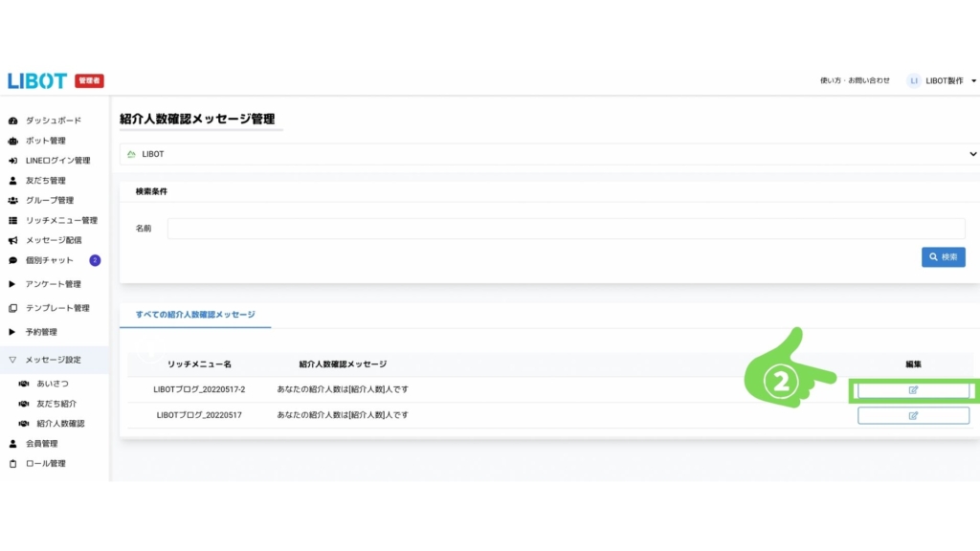Click the メッセージ配信 megaphone icon
The image size is (980, 551).
tap(12, 241)
